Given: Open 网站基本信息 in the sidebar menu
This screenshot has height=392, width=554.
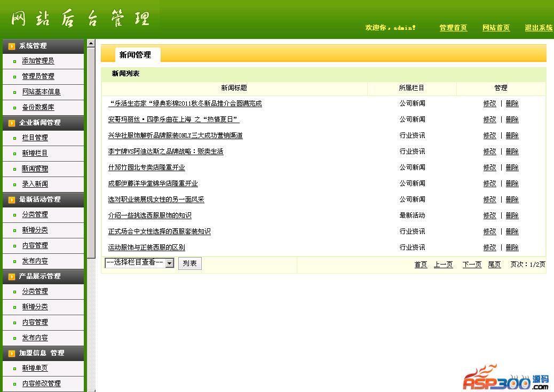Looking at the screenshot, I should pyautogui.click(x=41, y=92).
